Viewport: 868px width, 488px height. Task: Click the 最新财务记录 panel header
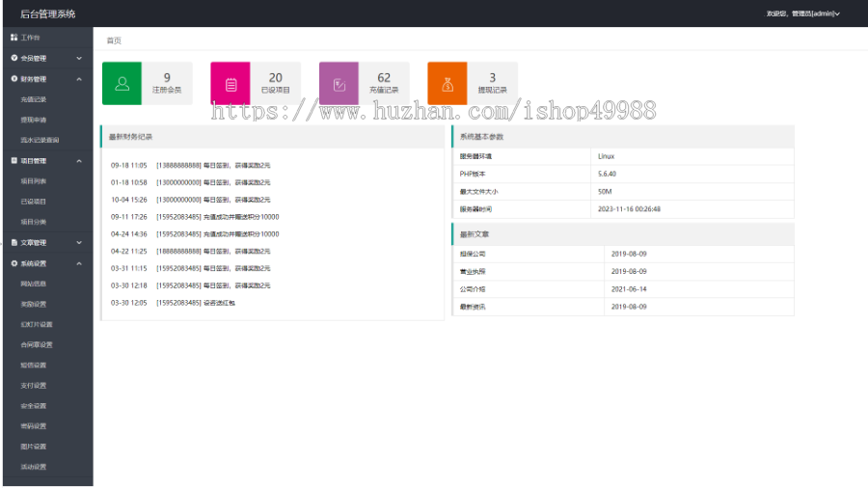click(272, 137)
